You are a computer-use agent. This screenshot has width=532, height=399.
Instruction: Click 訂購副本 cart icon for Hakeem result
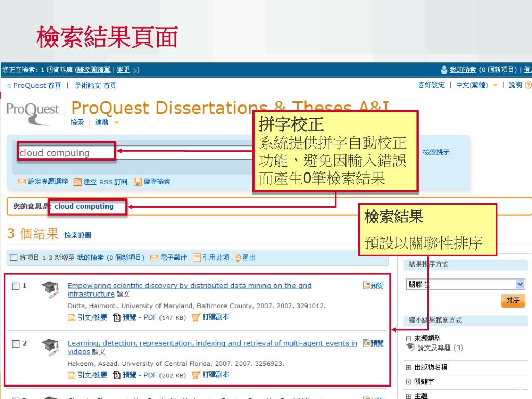(196, 375)
